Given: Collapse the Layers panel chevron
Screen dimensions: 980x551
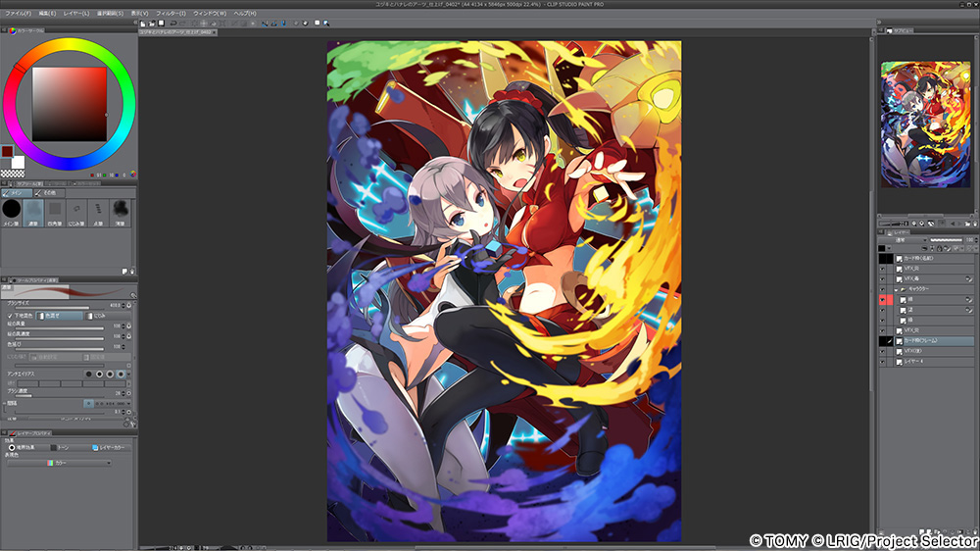Looking at the screenshot, I should pyautogui.click(x=881, y=232).
